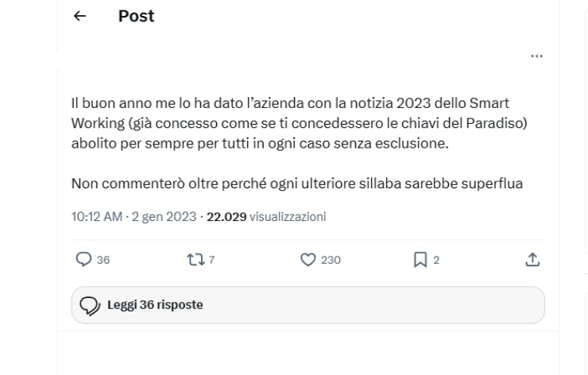Open the three-dot more options menu
Image resolution: width=588 pixels, height=375 pixels.
click(537, 56)
